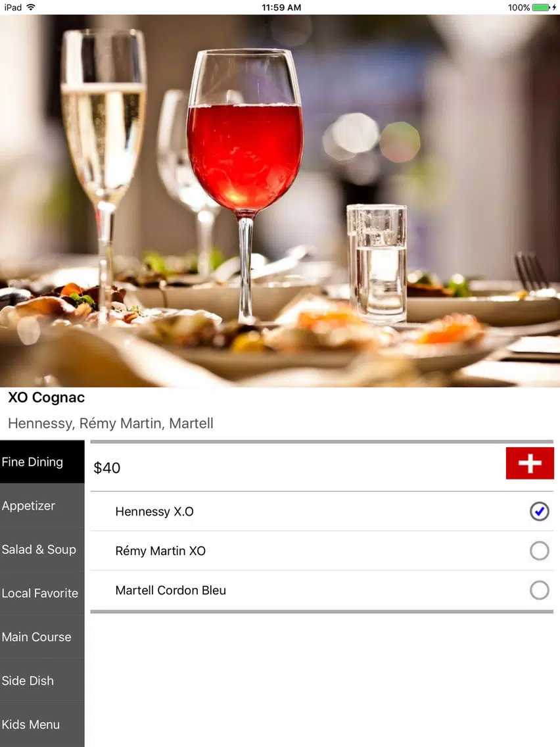
Task: Tap the red plus add button
Action: [530, 463]
